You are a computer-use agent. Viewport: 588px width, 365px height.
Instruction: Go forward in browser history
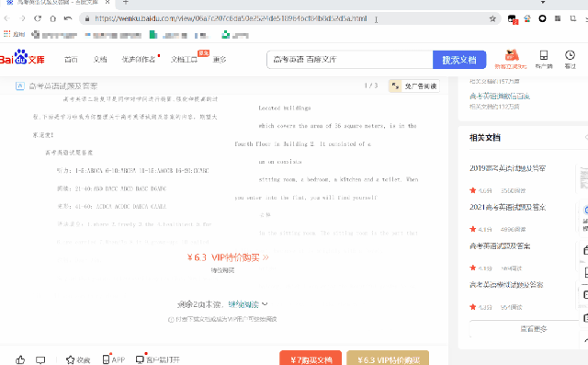(x=22, y=18)
